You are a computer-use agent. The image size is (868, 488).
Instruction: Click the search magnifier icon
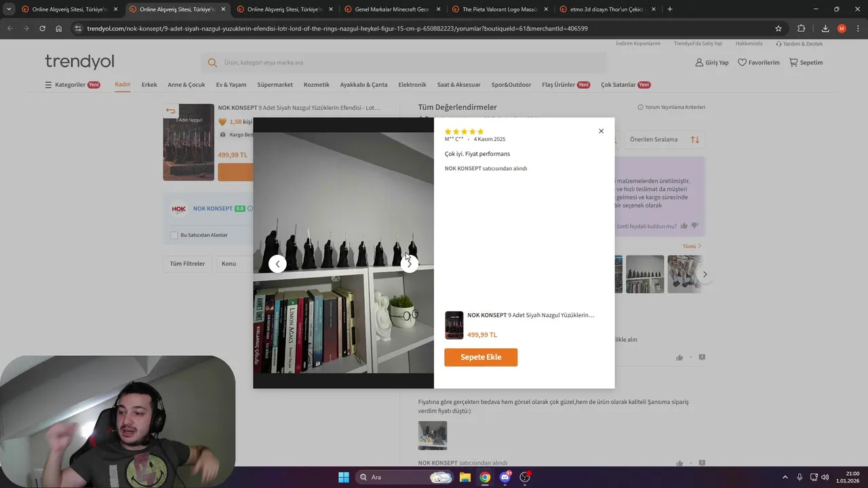click(212, 62)
